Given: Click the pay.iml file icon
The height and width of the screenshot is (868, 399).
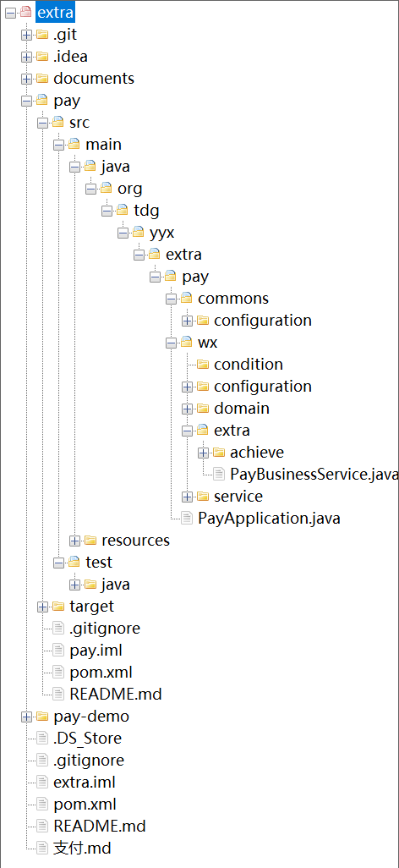Looking at the screenshot, I should coord(58,650).
